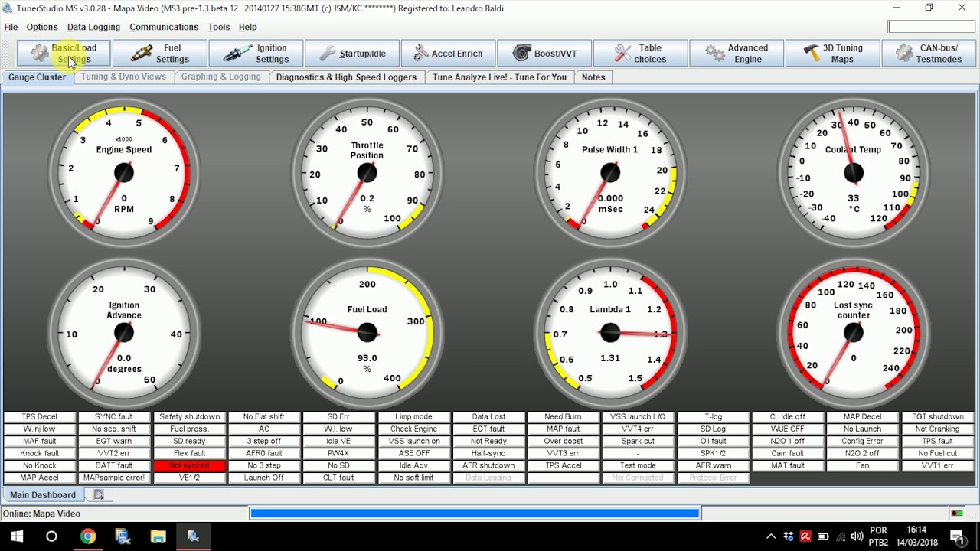Image resolution: width=980 pixels, height=551 pixels.
Task: Click the 'Not Connected' indicator
Action: coord(638,478)
